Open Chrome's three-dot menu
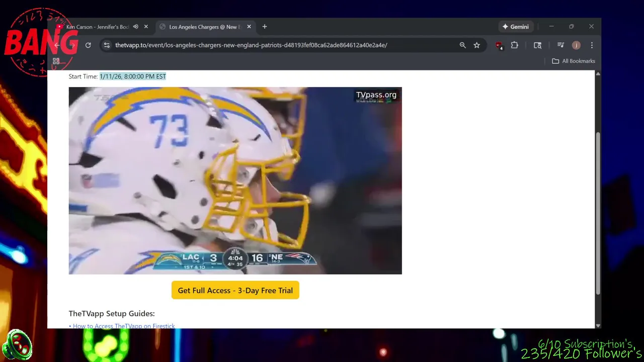The image size is (644, 362). coord(592,45)
